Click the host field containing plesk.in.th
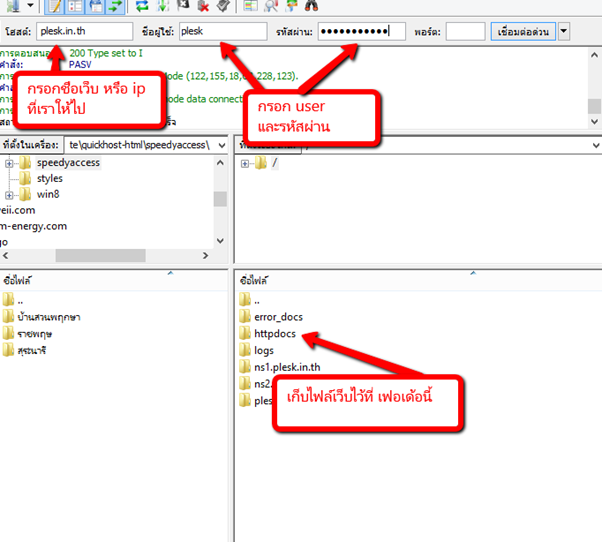 84,32
